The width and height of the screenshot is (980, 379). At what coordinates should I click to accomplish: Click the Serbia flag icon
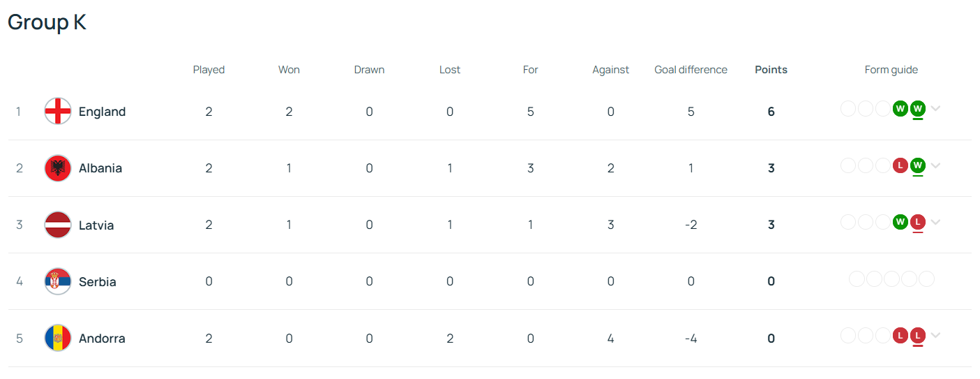coord(57,281)
